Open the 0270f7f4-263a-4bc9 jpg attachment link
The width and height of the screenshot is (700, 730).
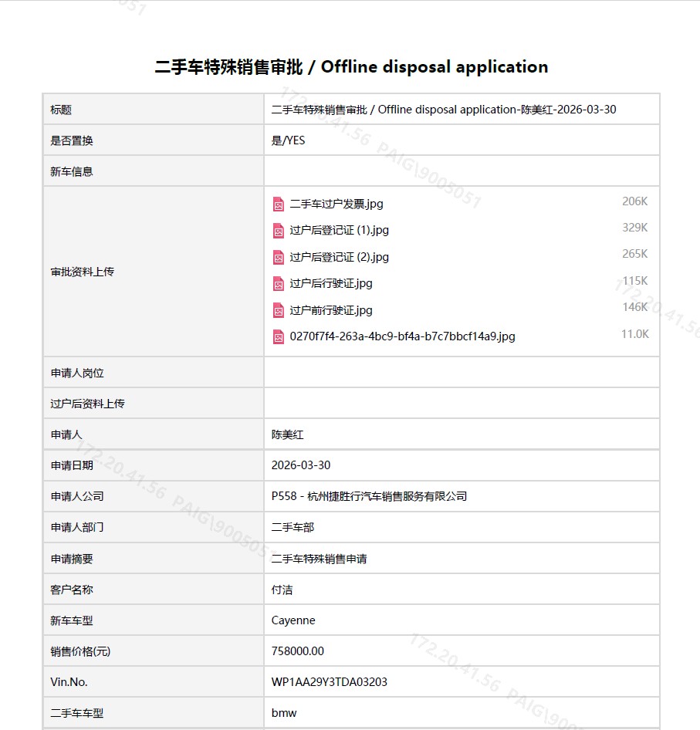[402, 336]
